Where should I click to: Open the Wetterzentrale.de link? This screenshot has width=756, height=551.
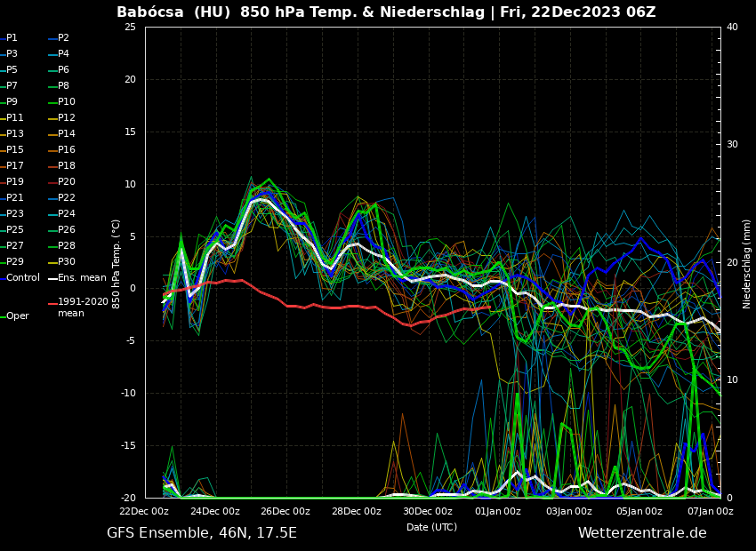(x=642, y=533)
